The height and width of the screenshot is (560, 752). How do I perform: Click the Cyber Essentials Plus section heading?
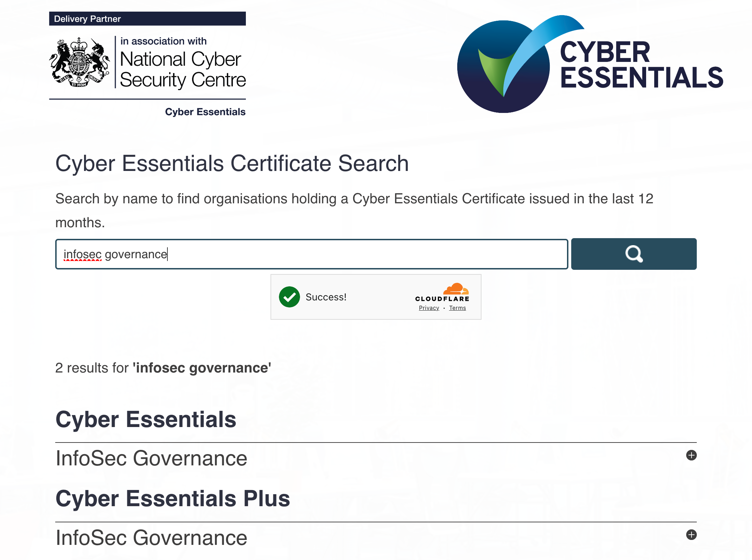(172, 498)
